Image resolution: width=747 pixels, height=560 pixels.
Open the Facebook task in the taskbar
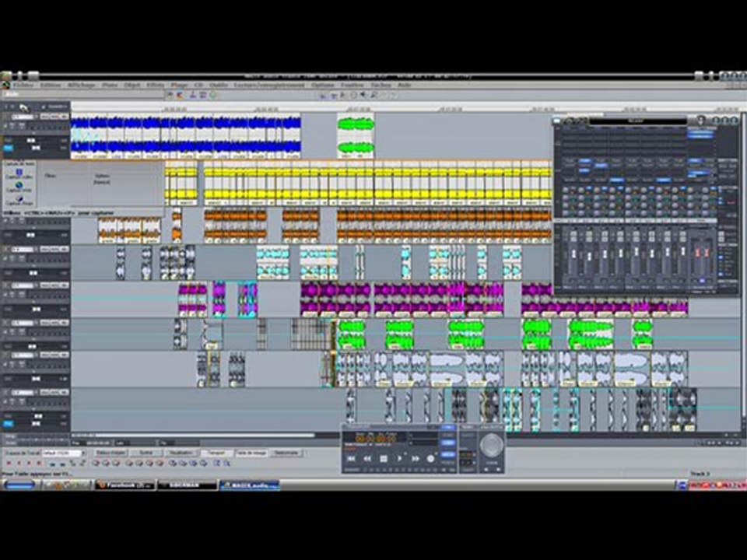coord(125,485)
